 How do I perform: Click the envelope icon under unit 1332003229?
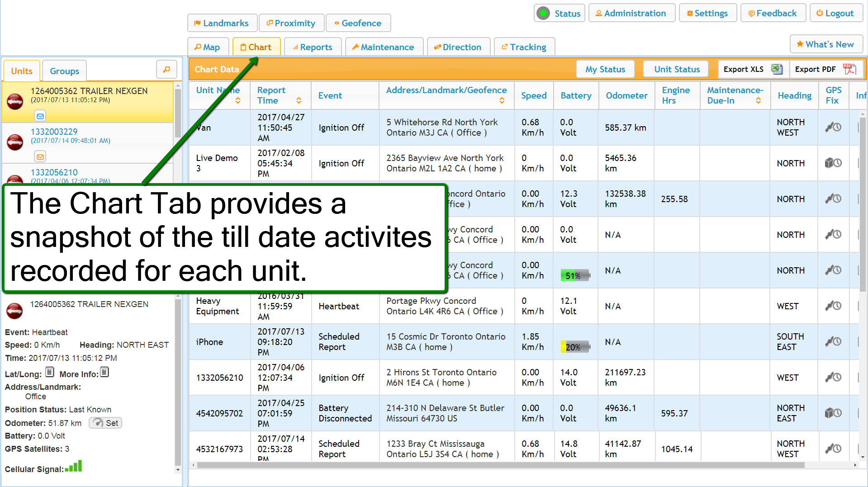[40, 157]
